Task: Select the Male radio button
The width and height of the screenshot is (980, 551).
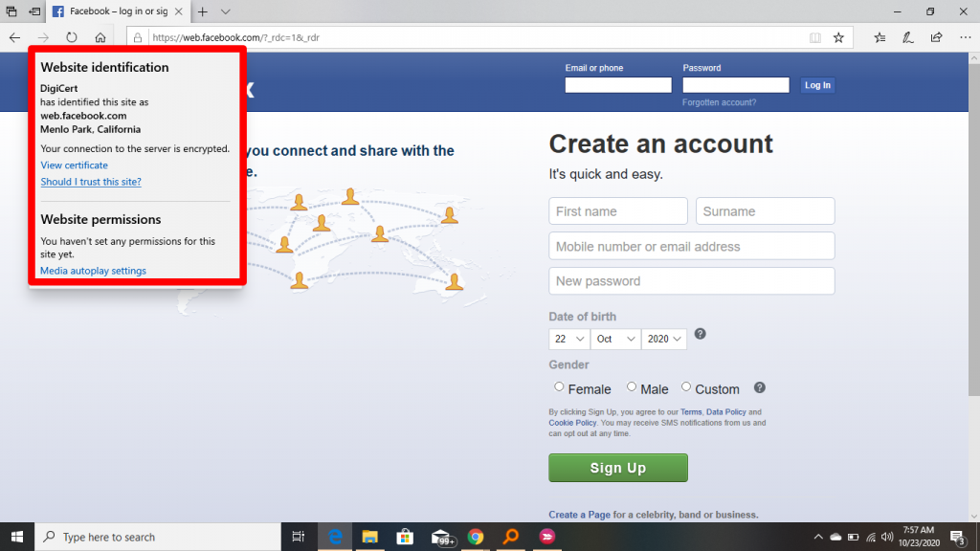Action: (x=632, y=387)
